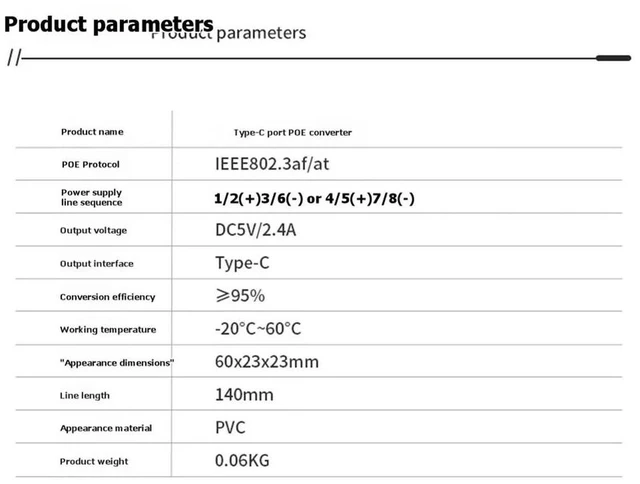Click the DC5V/2.4A value
The image size is (640, 484).
256,230
